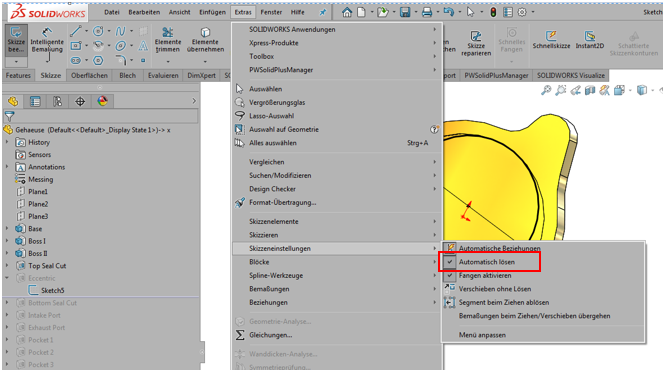Collapse the Eccentric feature node
Viewport: 663px width, 370px height.
coord(7,278)
